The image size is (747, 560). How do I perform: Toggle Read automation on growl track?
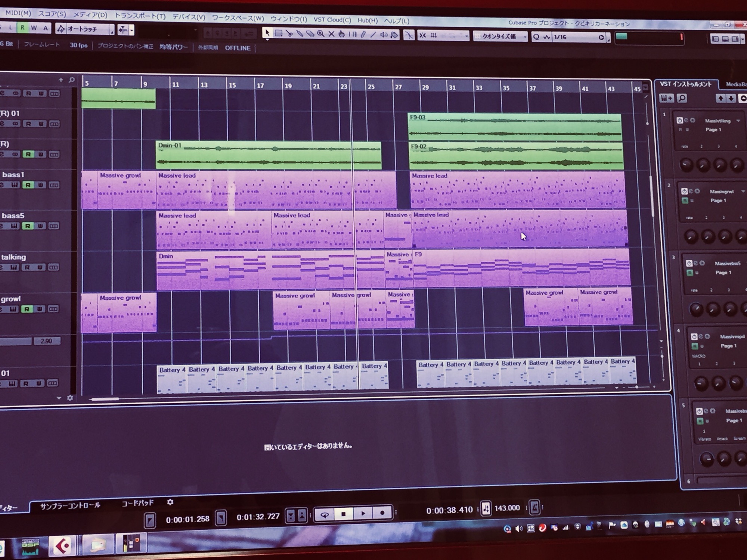click(27, 309)
